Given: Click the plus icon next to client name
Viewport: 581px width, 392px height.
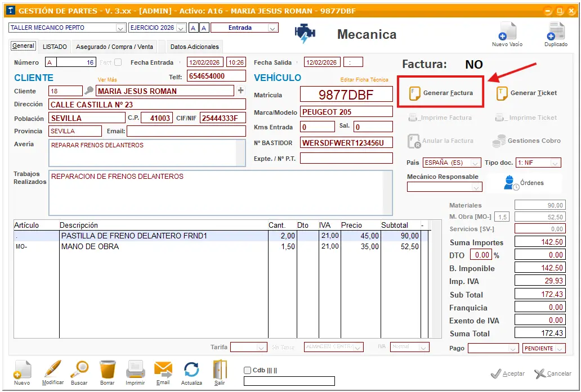Looking at the screenshot, I should click(x=240, y=90).
